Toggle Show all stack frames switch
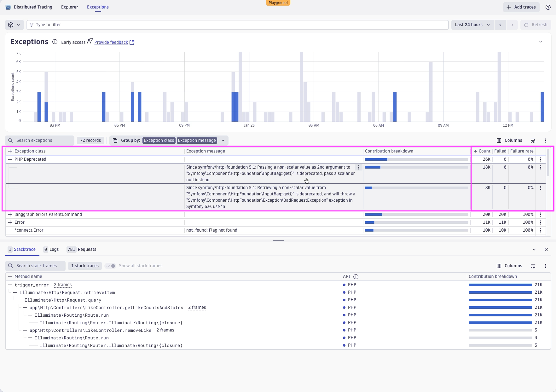Screen dimensions: 556x392 pos(111,266)
